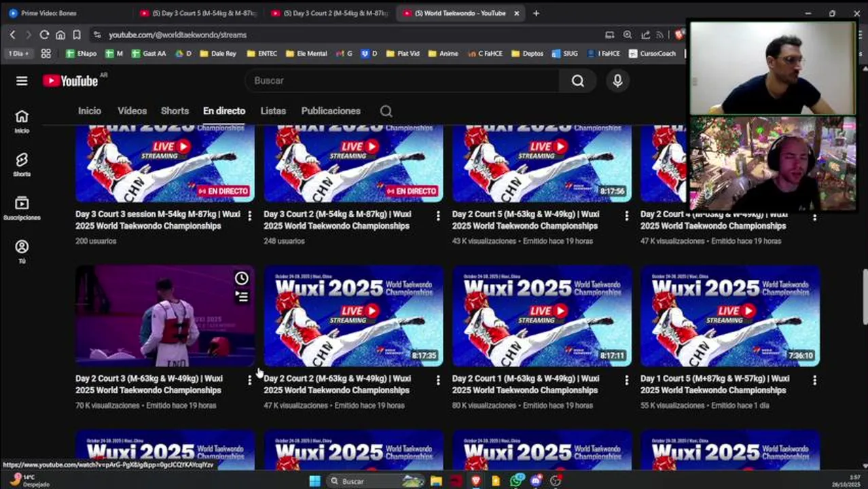The width and height of the screenshot is (868, 489).
Task: Open Day 1 Court 5 video title link
Action: (x=715, y=384)
